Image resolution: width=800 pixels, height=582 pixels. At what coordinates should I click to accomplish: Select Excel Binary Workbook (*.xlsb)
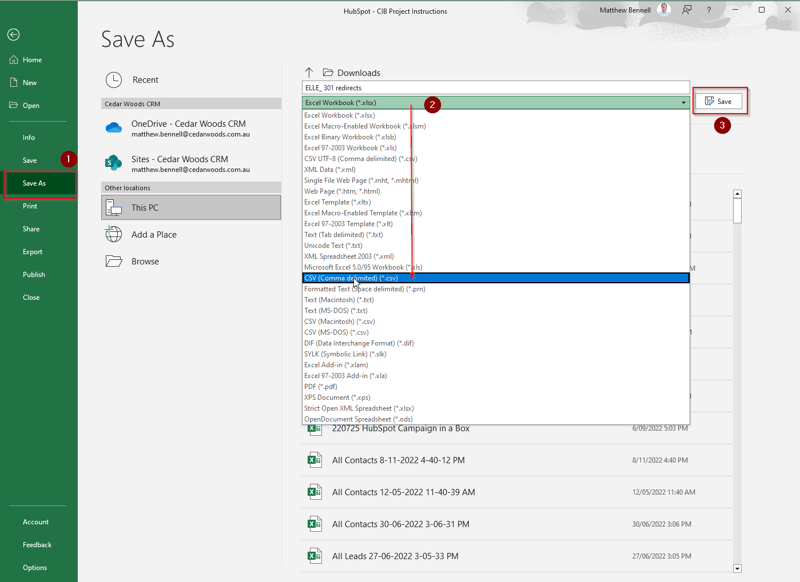point(495,137)
